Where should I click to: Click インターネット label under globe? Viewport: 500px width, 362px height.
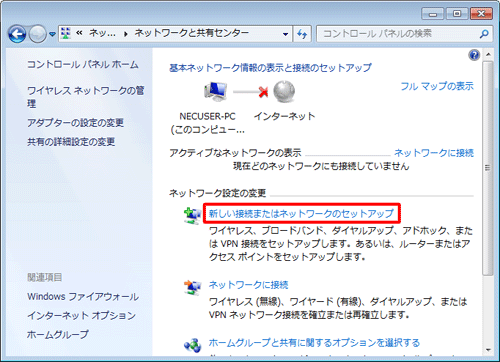tap(284, 116)
